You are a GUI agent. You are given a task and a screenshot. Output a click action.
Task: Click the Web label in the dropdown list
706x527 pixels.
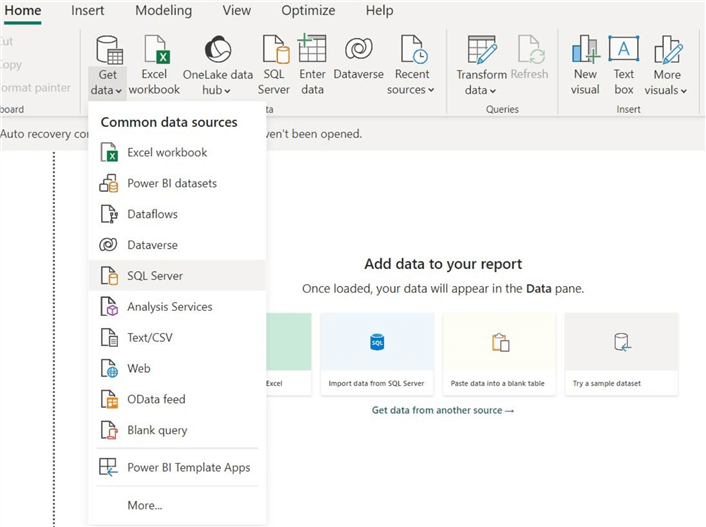click(x=139, y=368)
